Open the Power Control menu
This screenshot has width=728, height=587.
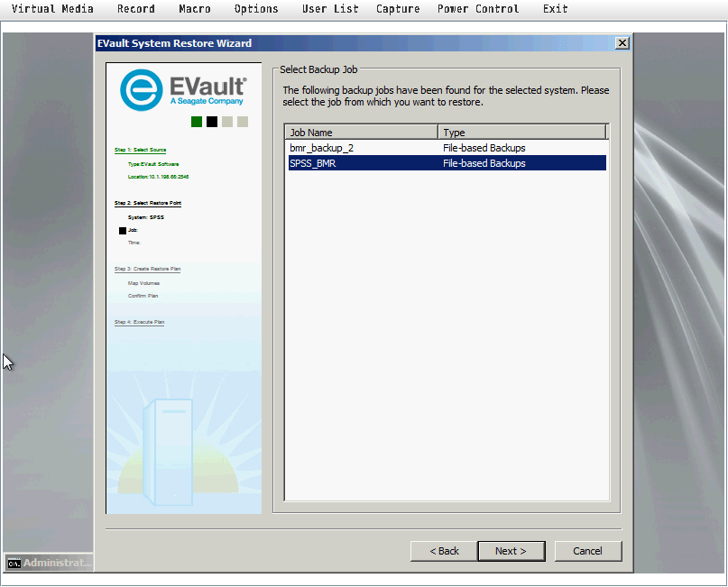click(x=478, y=9)
